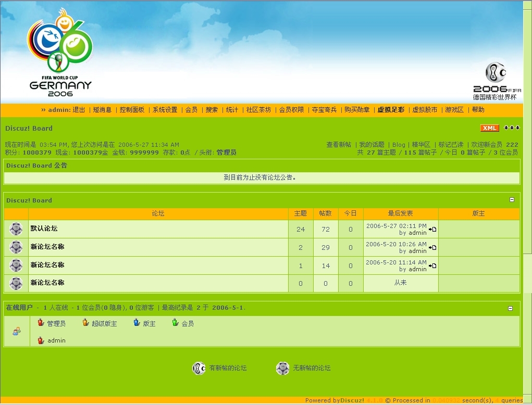Open 我的话题 link
The image size is (532, 405).
372,145
